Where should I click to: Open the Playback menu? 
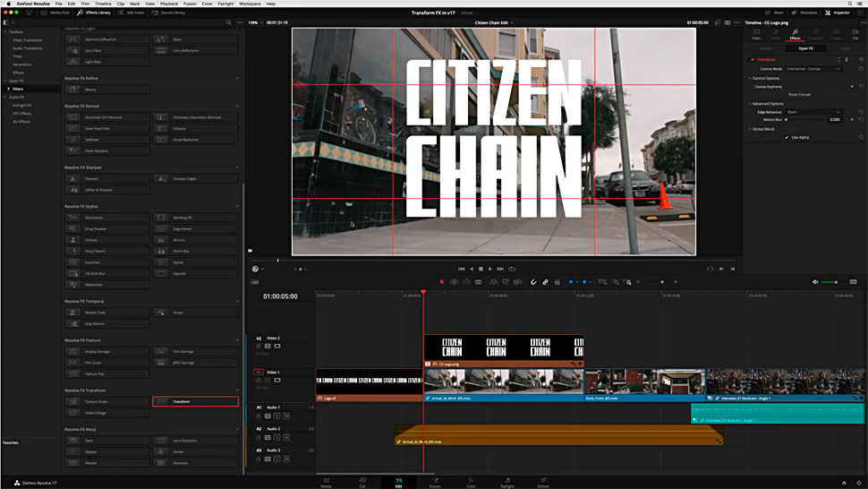tap(169, 4)
